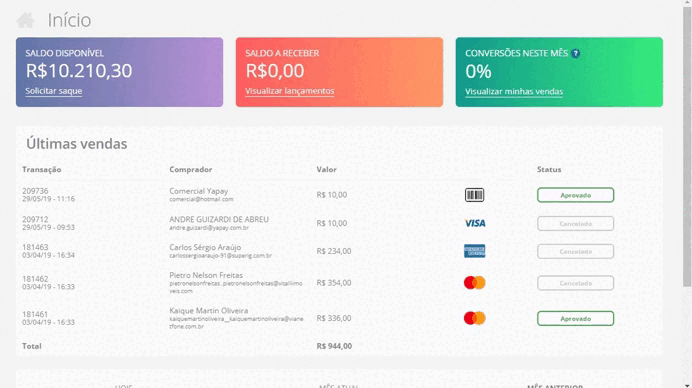The height and width of the screenshot is (388, 692).
Task: Click the page vertical scrollbar thumb
Action: click(687, 147)
